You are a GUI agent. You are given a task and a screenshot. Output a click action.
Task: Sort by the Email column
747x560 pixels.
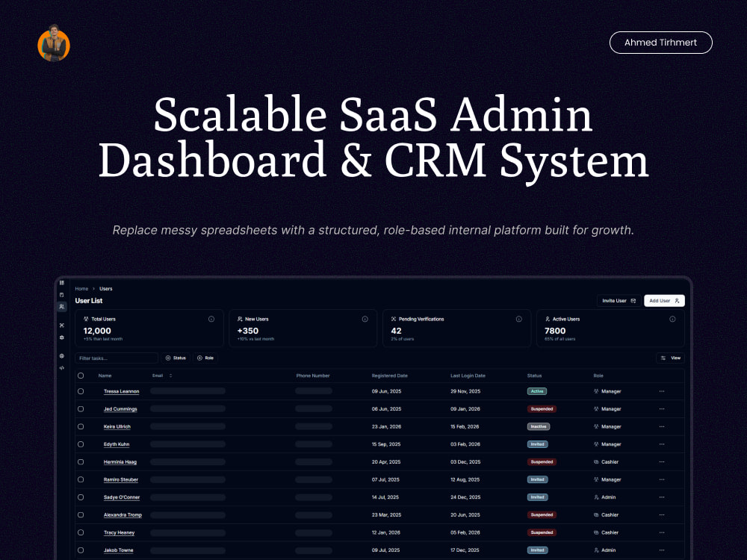tap(162, 376)
